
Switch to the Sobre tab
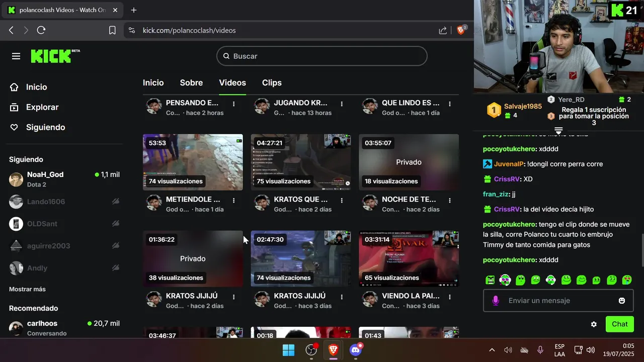pos(192,82)
